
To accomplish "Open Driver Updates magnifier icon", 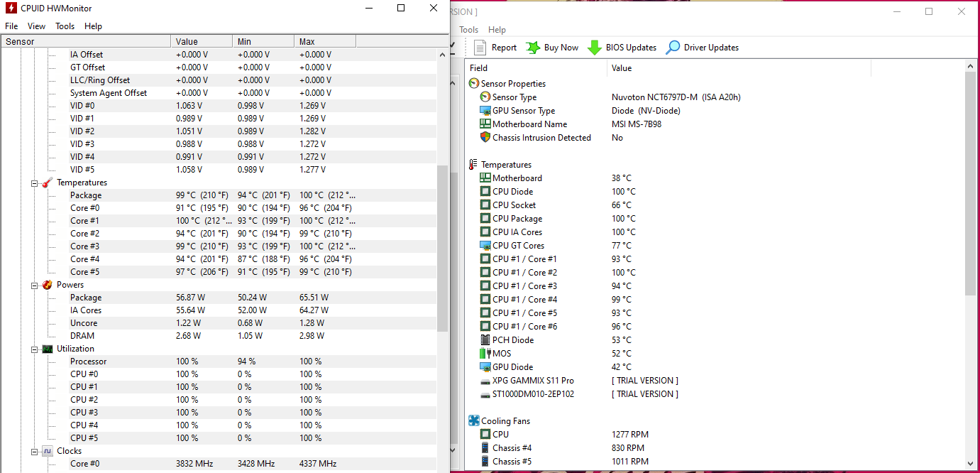I will point(673,48).
